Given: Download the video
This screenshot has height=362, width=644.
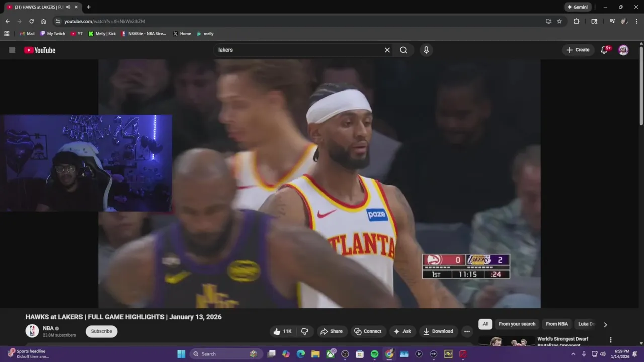Looking at the screenshot, I should click(x=438, y=331).
